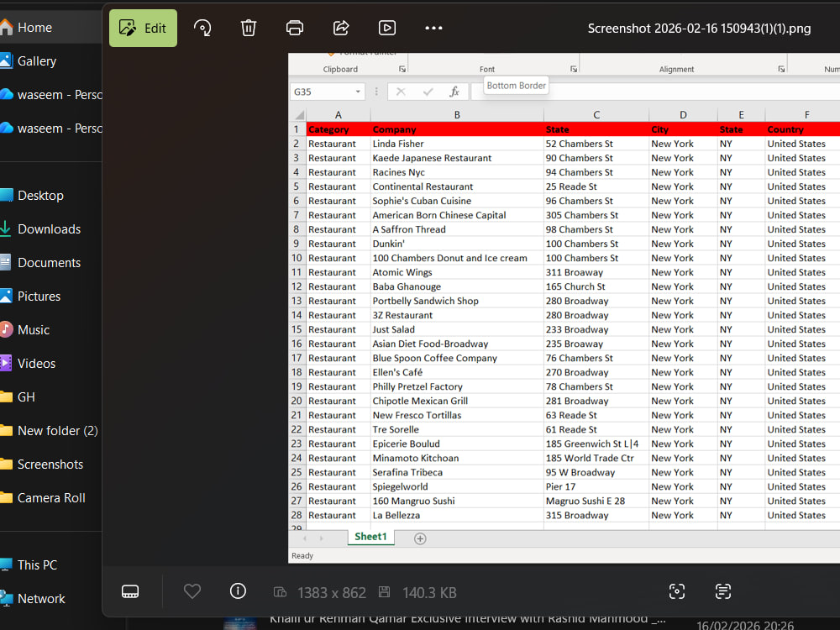The image size is (840, 630).
Task: Click the scan focus icon at bottom right
Action: (676, 591)
